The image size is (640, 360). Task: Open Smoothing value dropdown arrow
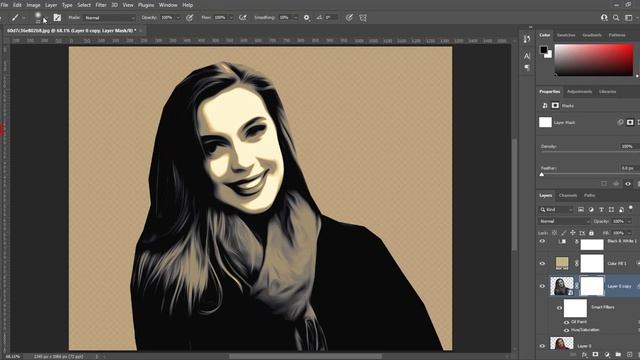296,18
